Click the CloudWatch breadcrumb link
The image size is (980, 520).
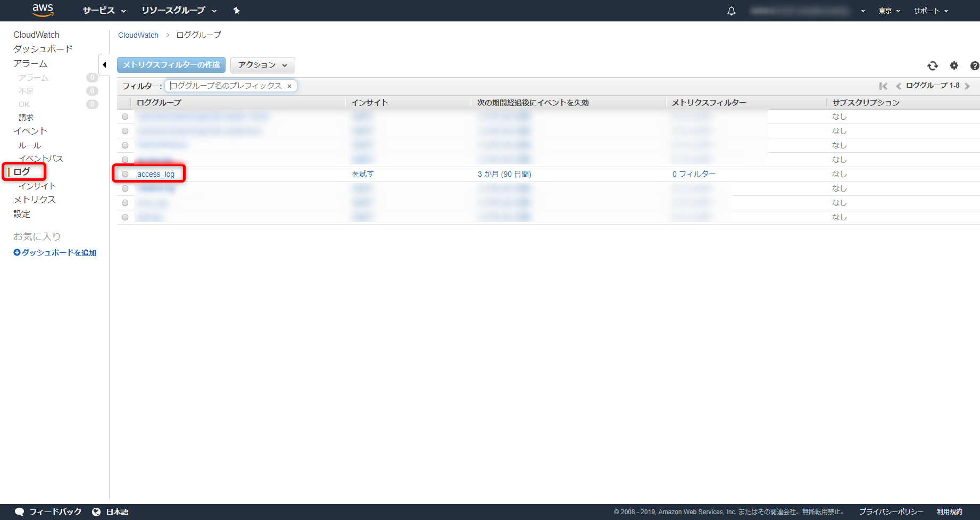138,35
